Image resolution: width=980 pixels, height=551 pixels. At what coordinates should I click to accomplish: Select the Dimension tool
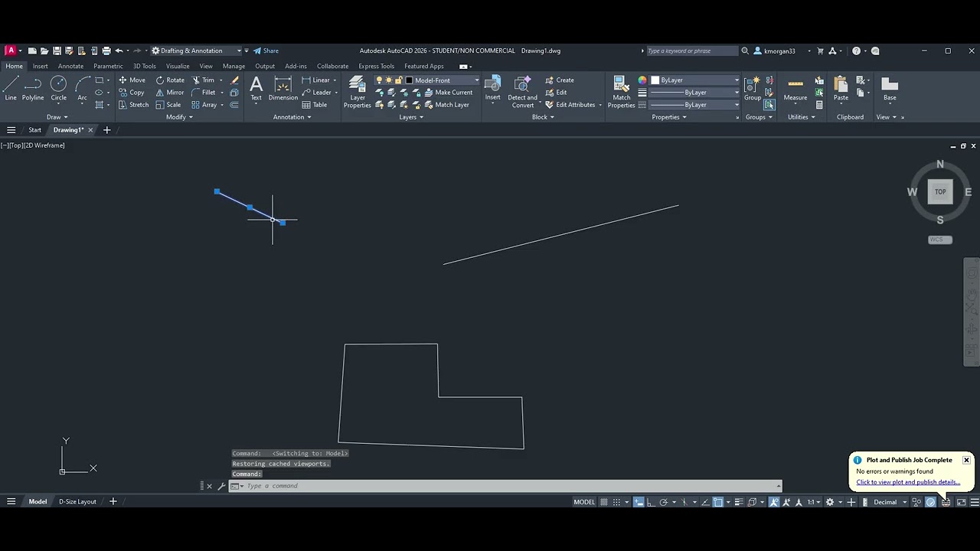[x=283, y=88]
